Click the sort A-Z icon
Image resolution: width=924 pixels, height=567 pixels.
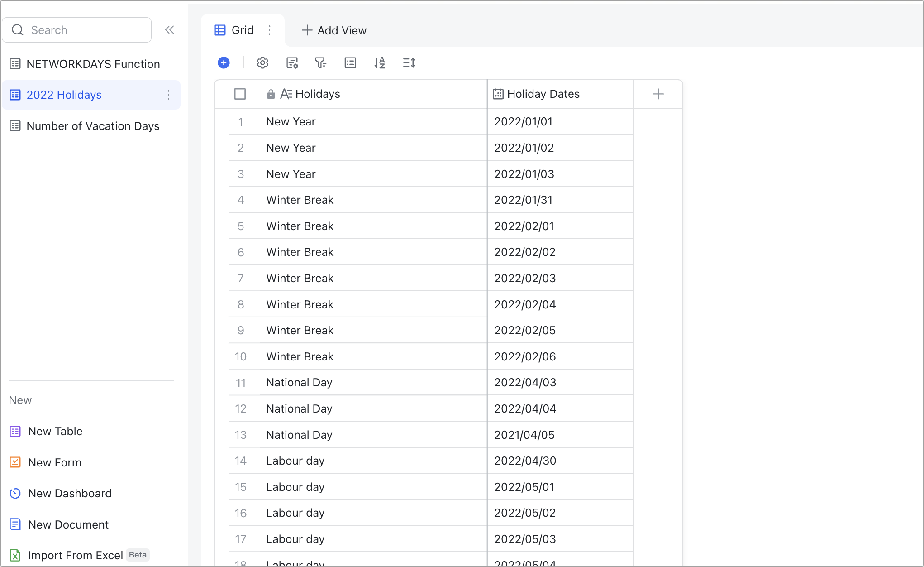(x=380, y=63)
